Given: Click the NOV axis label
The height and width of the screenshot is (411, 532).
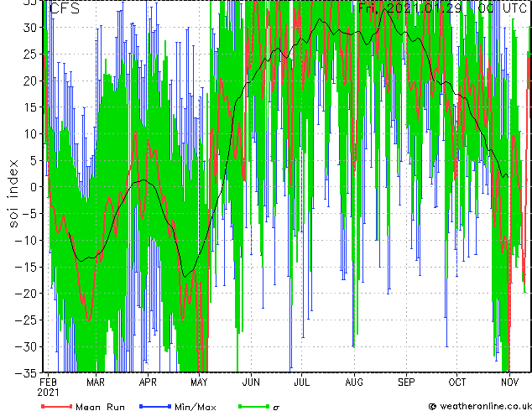Looking at the screenshot, I should 509,382.
